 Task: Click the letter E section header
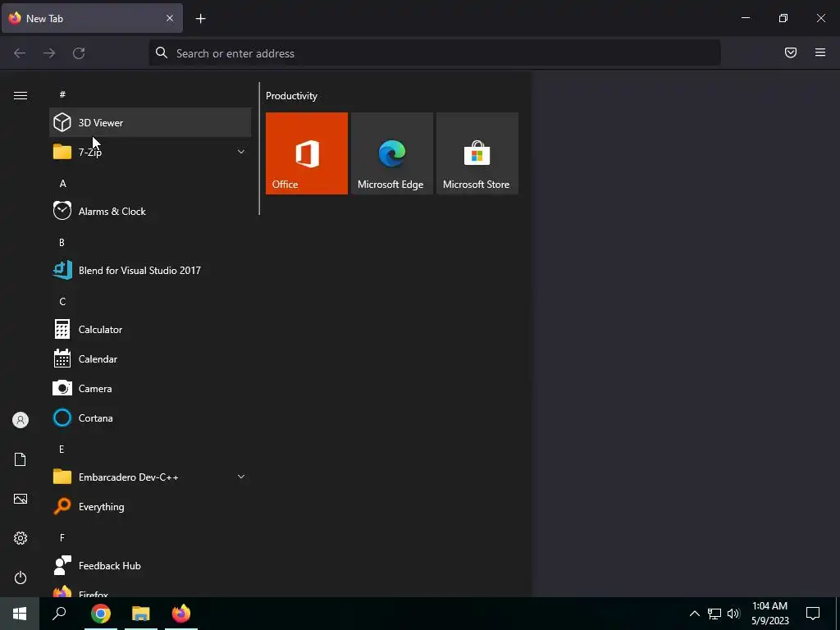point(62,449)
